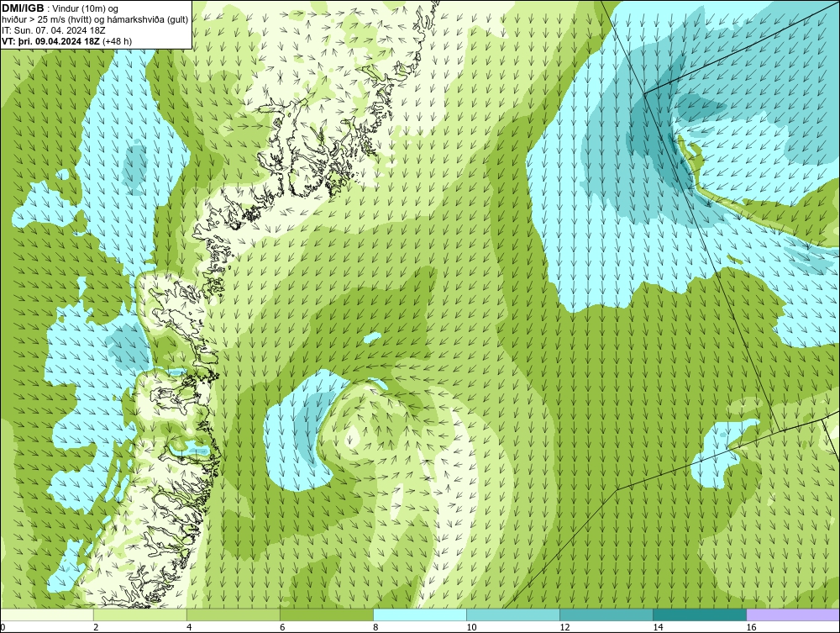
Task: Click the 'DMI/IGB' title text
Action: click(x=23, y=8)
